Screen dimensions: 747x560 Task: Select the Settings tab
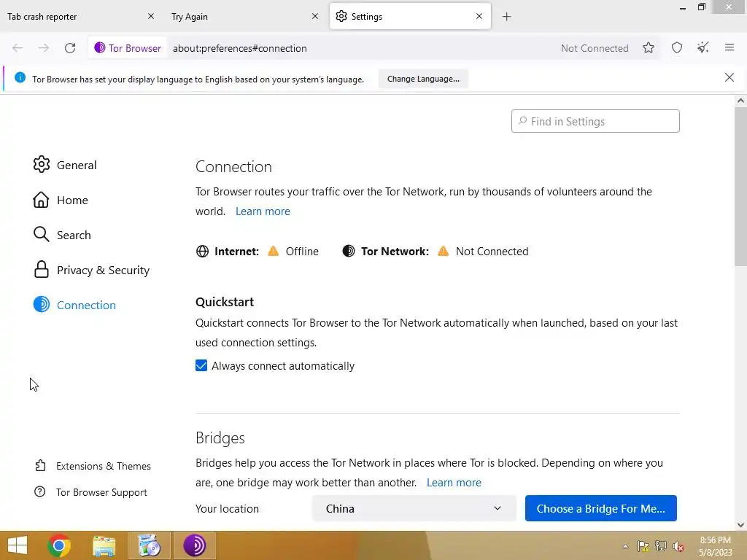tap(410, 17)
